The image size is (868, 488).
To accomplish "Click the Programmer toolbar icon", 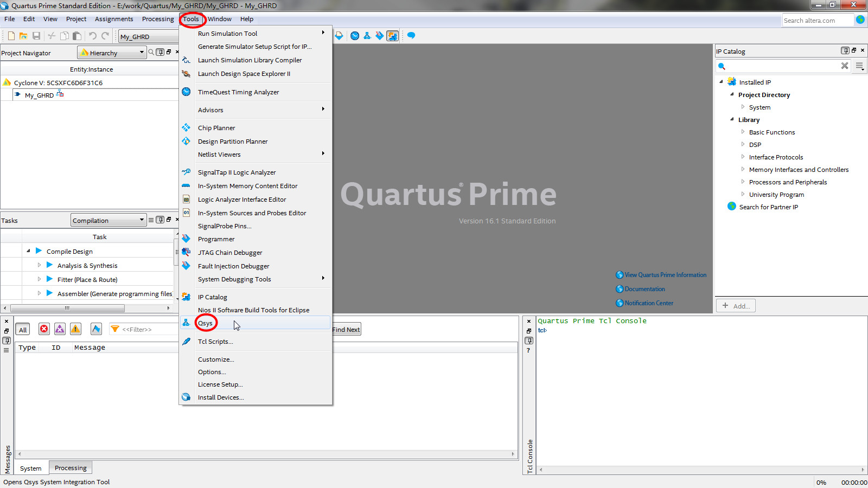I will point(380,36).
